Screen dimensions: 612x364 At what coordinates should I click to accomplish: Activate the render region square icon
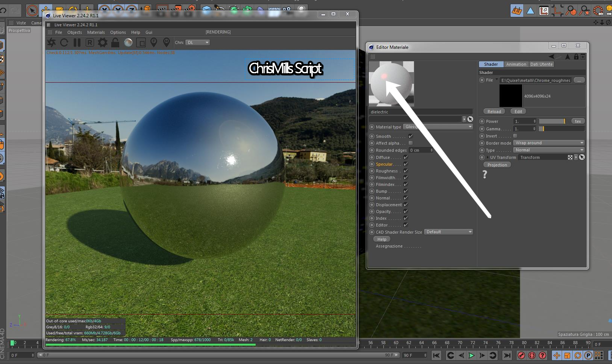click(x=141, y=42)
